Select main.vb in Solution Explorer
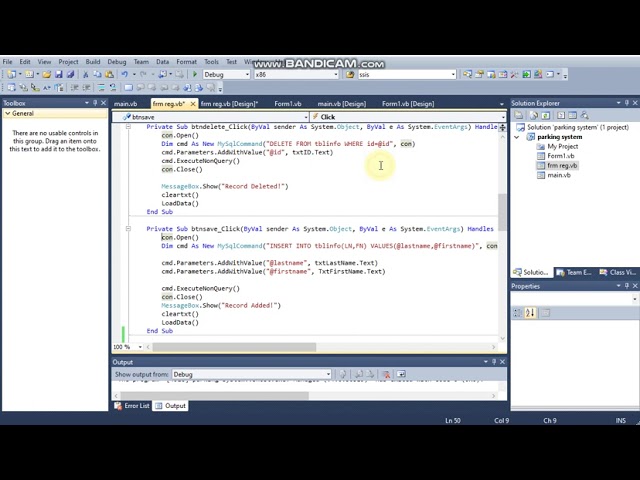This screenshot has width=640, height=480. coord(559,175)
